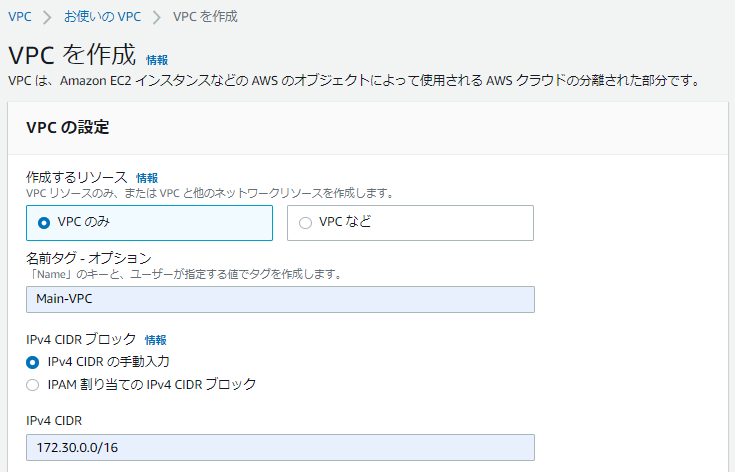Click first breadcrumb chevron after VPC
This screenshot has height=472, width=735.
[46, 17]
